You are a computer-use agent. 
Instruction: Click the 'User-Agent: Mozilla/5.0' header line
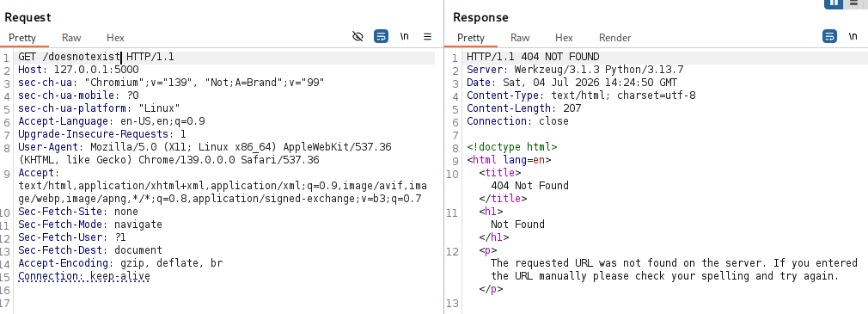tap(205, 147)
